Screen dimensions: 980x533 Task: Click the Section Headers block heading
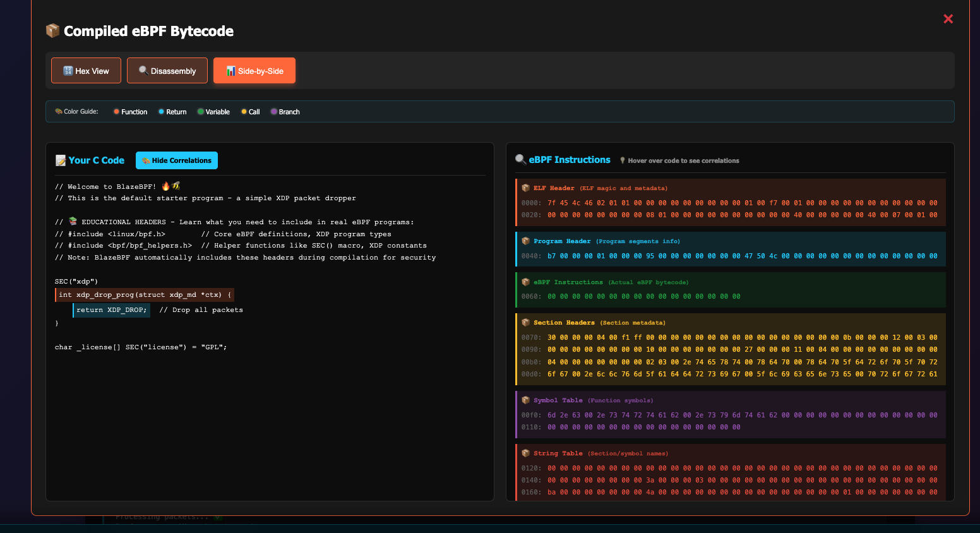tap(564, 323)
